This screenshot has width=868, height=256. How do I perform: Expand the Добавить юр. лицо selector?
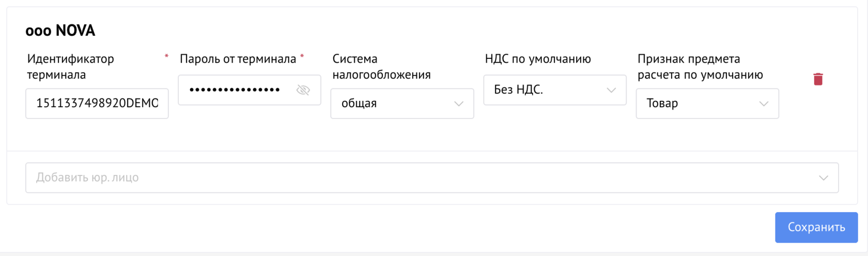click(x=432, y=178)
